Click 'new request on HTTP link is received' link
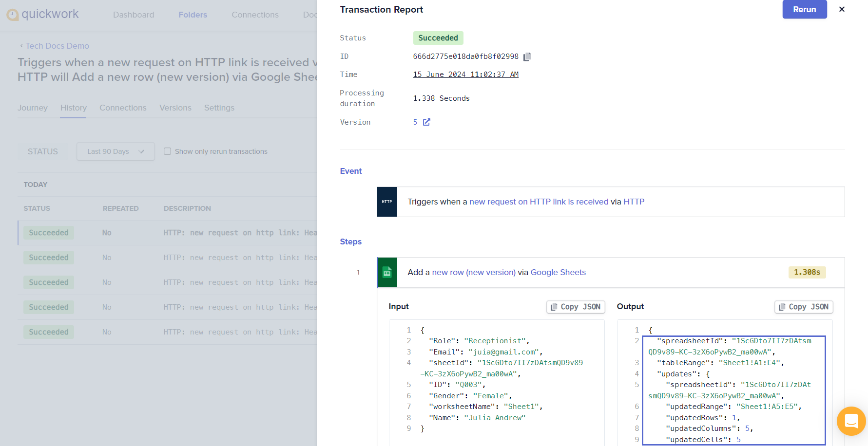The width and height of the screenshot is (868, 446). coord(539,202)
